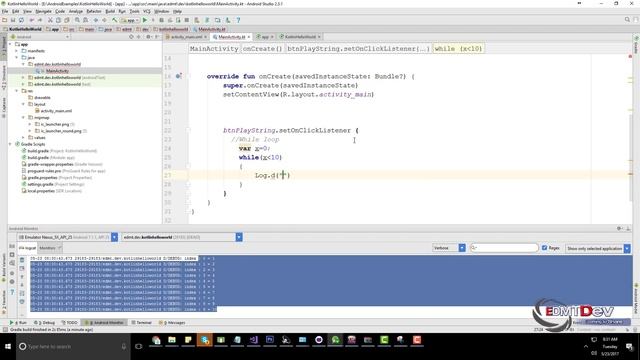Click the clear logcat trash icon
The width and height of the screenshot is (640, 360).
pyautogui.click(x=22, y=260)
